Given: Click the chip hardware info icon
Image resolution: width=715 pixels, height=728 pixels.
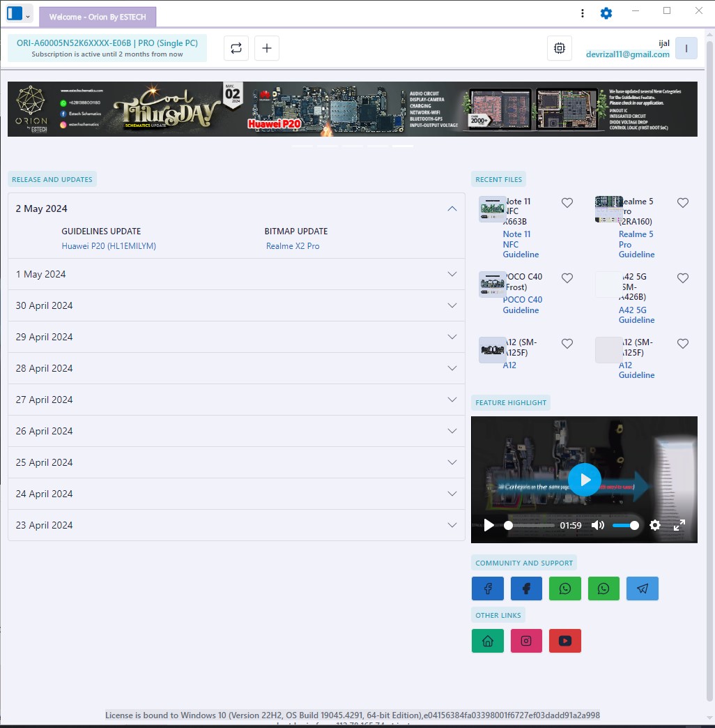Looking at the screenshot, I should point(560,48).
